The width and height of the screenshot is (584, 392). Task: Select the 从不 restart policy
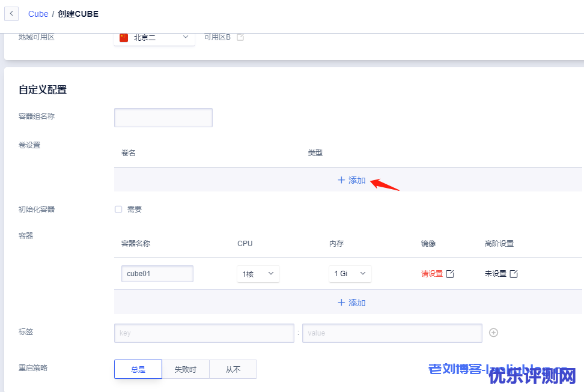pos(233,369)
